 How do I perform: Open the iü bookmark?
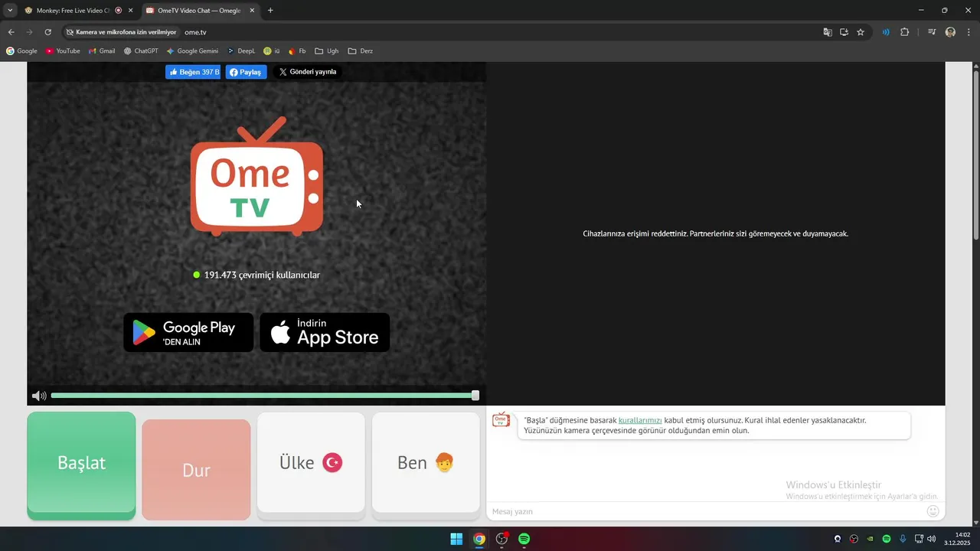point(272,51)
